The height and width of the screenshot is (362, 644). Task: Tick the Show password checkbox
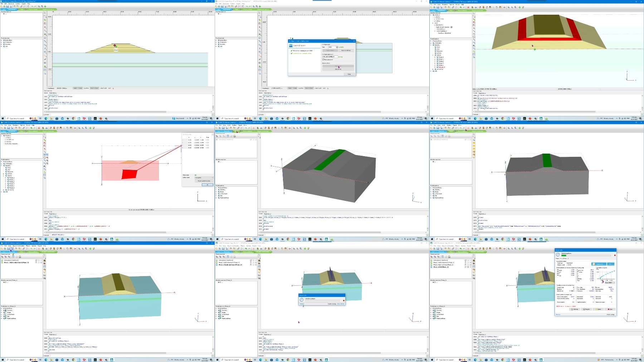coord(323,59)
